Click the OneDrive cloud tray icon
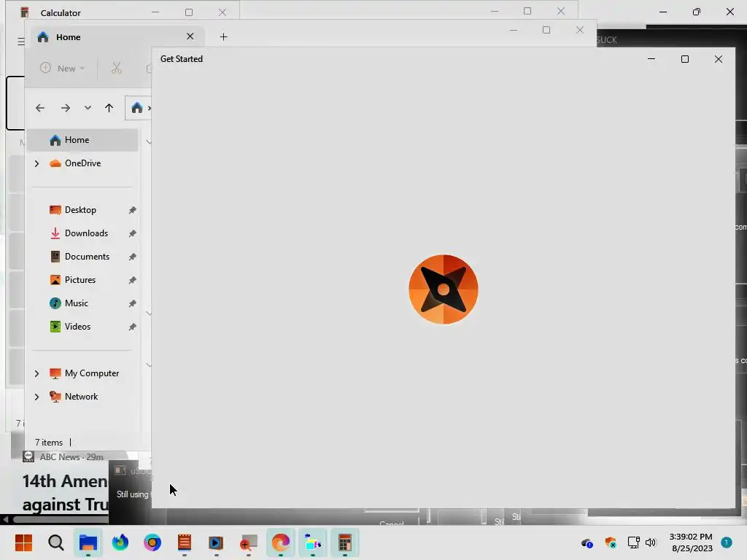The image size is (747, 560). [x=587, y=542]
